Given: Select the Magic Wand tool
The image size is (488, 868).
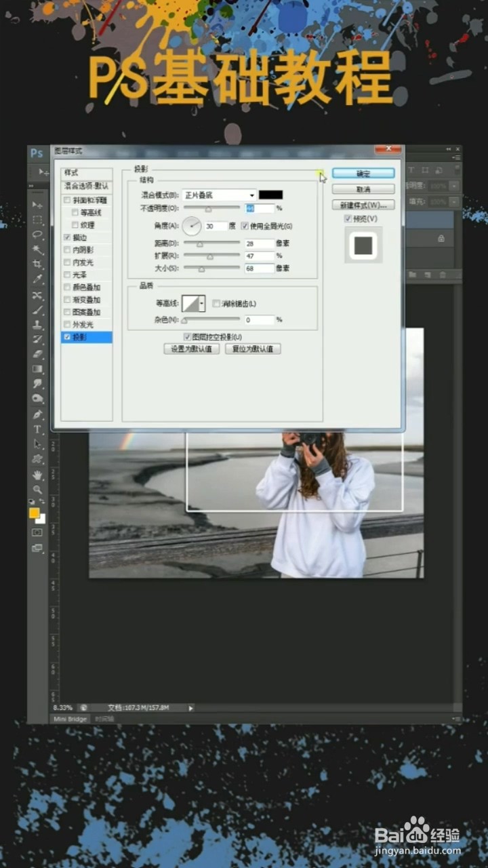Looking at the screenshot, I should (x=37, y=250).
